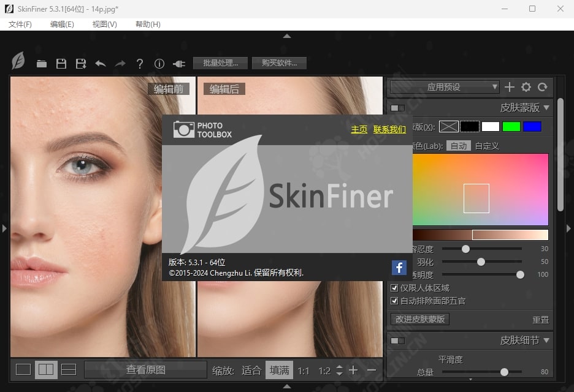Toggle the 皮肤蒙版 section switch
The width and height of the screenshot is (574, 392).
click(x=397, y=108)
